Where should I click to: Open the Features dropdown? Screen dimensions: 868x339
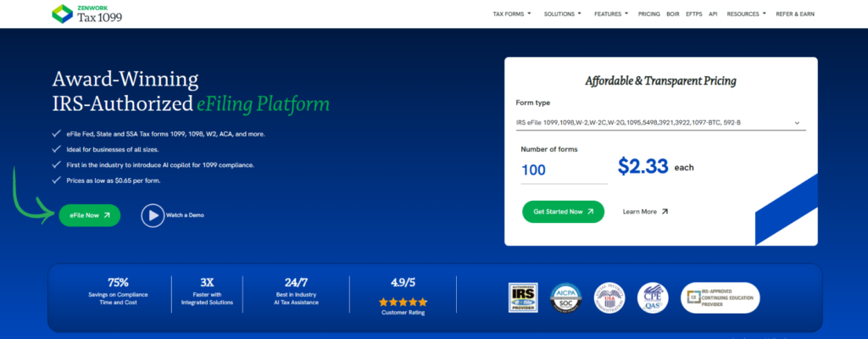[x=611, y=14]
